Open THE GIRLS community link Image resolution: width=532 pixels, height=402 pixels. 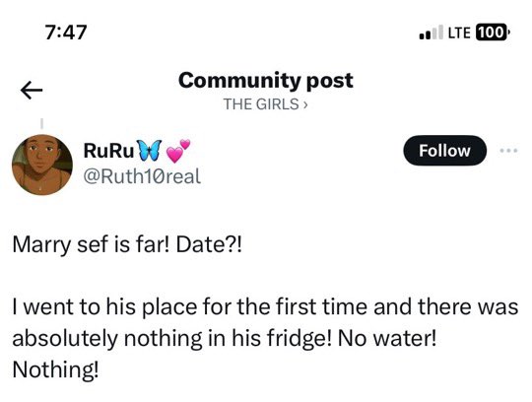261,104
